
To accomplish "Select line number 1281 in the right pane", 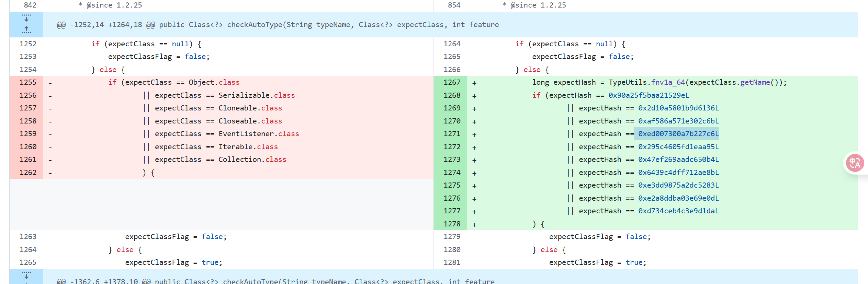I will 452,262.
